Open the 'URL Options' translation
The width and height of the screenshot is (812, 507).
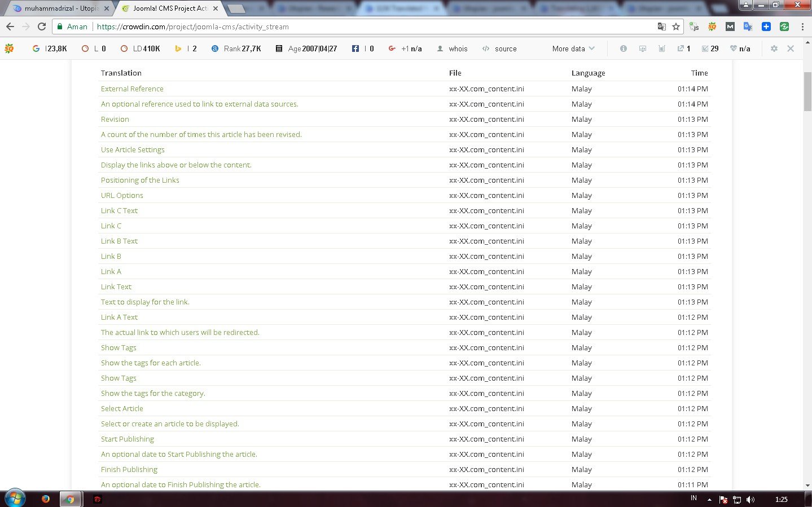pos(122,195)
